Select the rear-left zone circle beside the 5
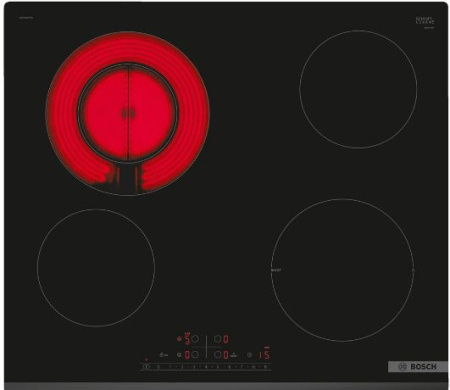 (x=195, y=339)
